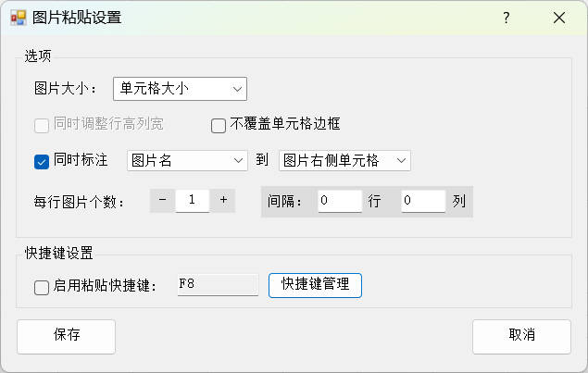588x373 pixels.
Task: Decrease images per row with minus button
Action: (162, 200)
